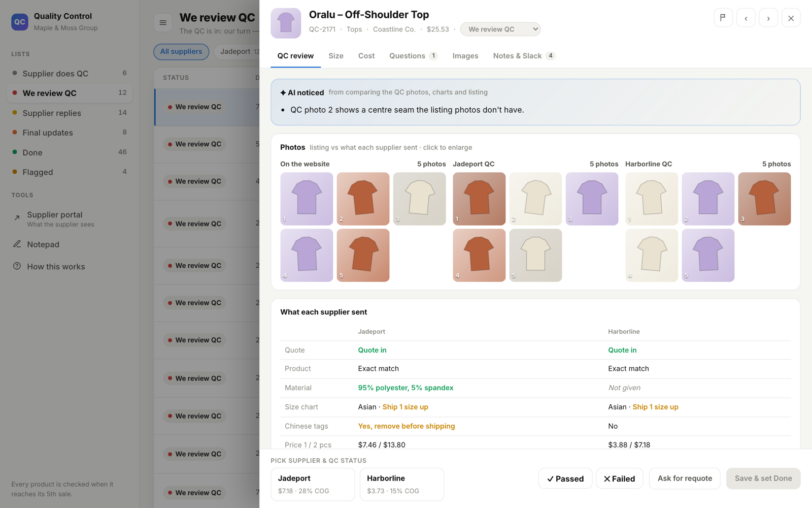Open the hamburger menu icon

163,22
